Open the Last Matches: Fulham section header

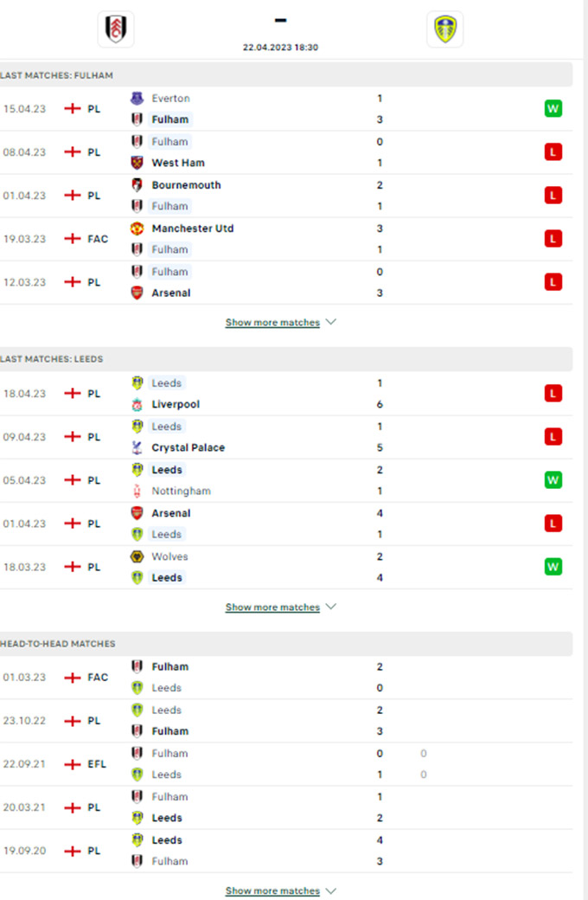(x=285, y=75)
